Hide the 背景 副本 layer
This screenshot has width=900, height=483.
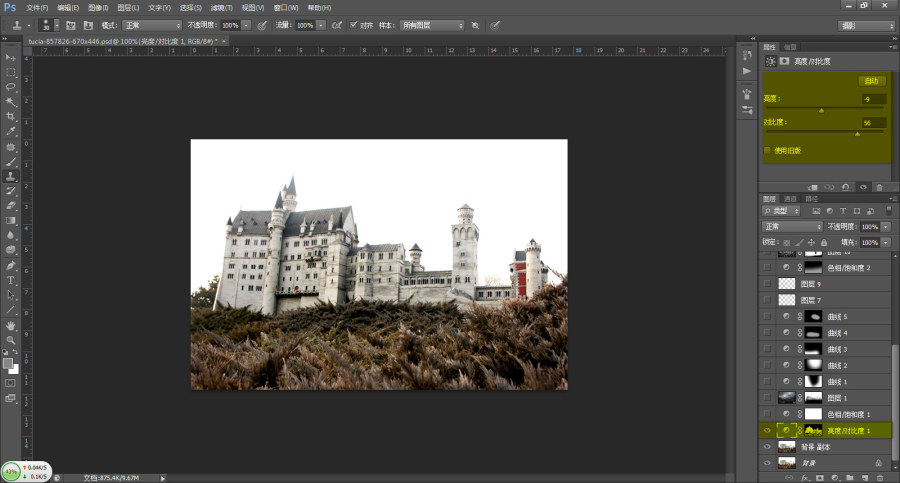click(767, 447)
